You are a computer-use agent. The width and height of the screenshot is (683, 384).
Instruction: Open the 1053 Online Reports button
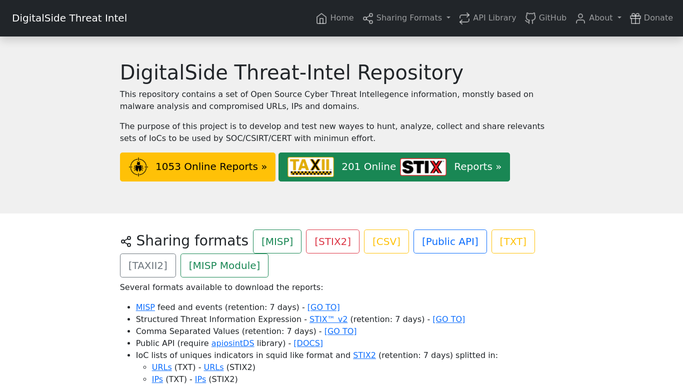tap(198, 167)
